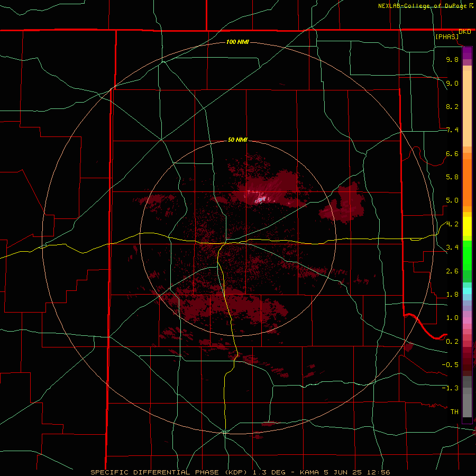Image resolution: width=476 pixels, height=476 pixels.
Task: Click the 4.2 color scale label
Action: [452, 224]
